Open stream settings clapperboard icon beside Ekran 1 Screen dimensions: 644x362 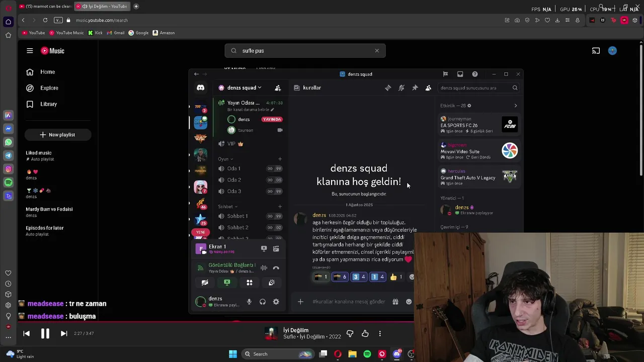(276, 248)
